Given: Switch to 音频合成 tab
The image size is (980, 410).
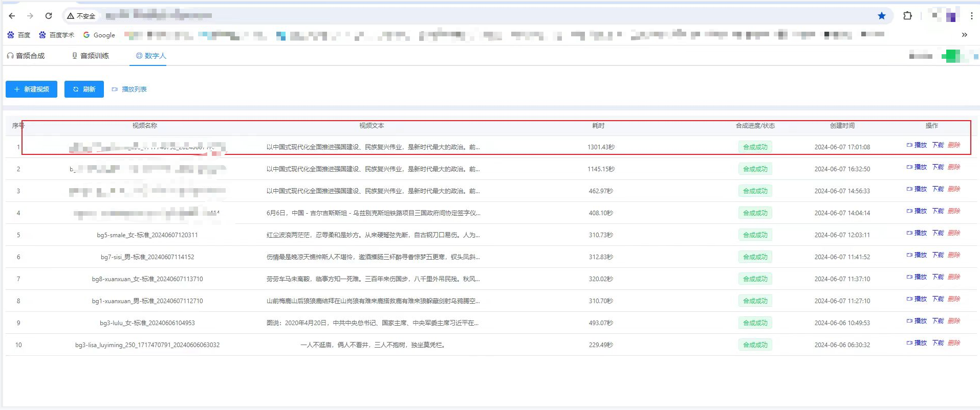Looking at the screenshot, I should [26, 56].
